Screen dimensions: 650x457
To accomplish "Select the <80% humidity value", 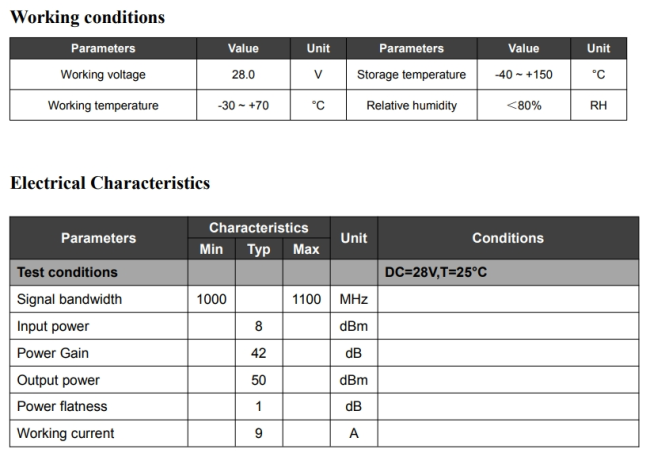I will click(x=523, y=105).
